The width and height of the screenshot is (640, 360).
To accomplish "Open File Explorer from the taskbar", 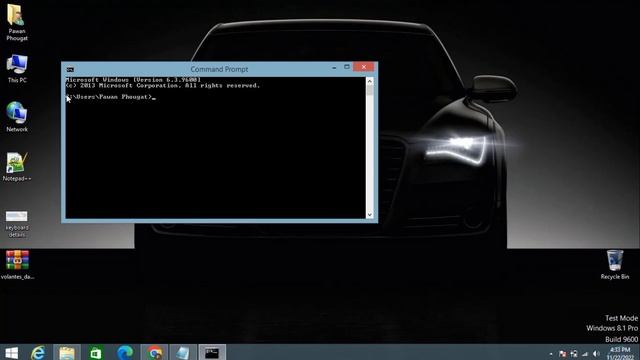I will [67, 353].
